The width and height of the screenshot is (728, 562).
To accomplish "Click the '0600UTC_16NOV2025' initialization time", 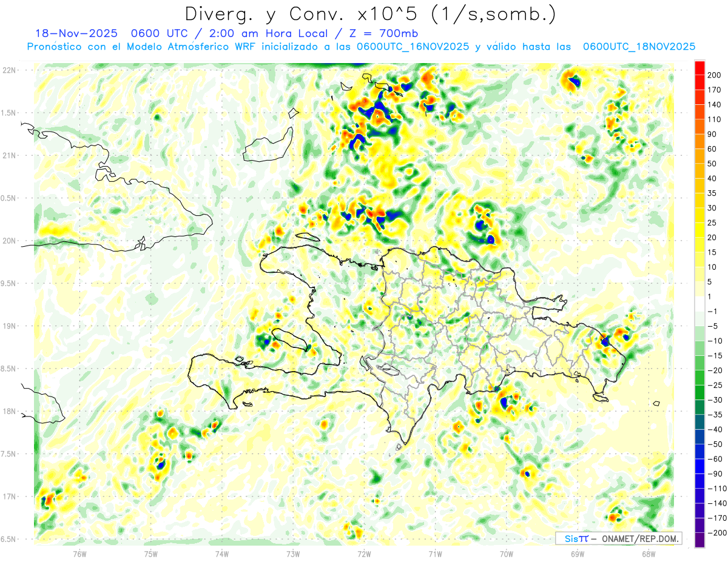I will [413, 47].
